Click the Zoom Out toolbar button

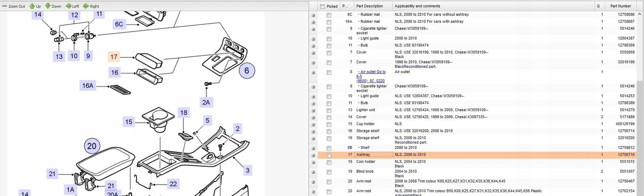point(14,6)
